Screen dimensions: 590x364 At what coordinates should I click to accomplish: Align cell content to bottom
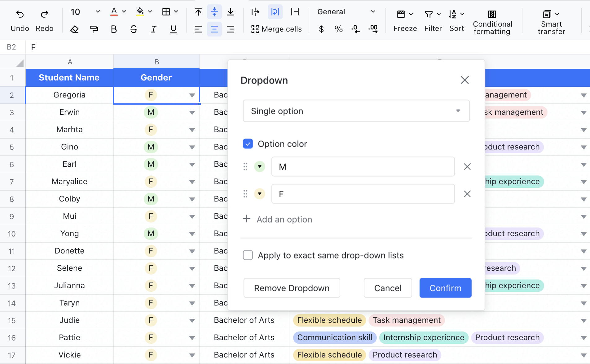point(231,12)
